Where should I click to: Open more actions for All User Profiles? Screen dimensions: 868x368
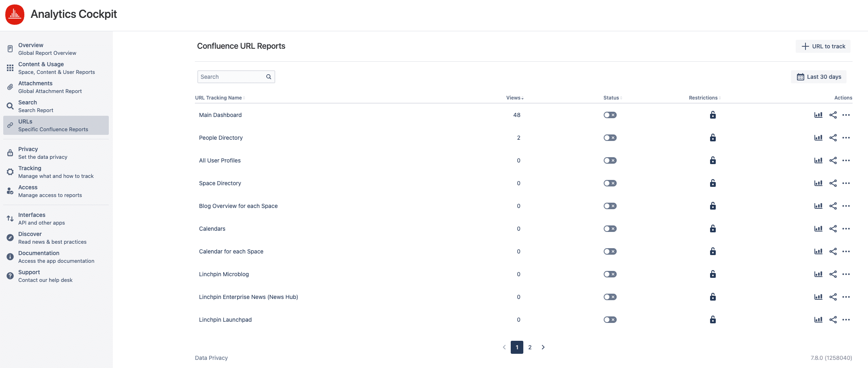pyautogui.click(x=846, y=160)
